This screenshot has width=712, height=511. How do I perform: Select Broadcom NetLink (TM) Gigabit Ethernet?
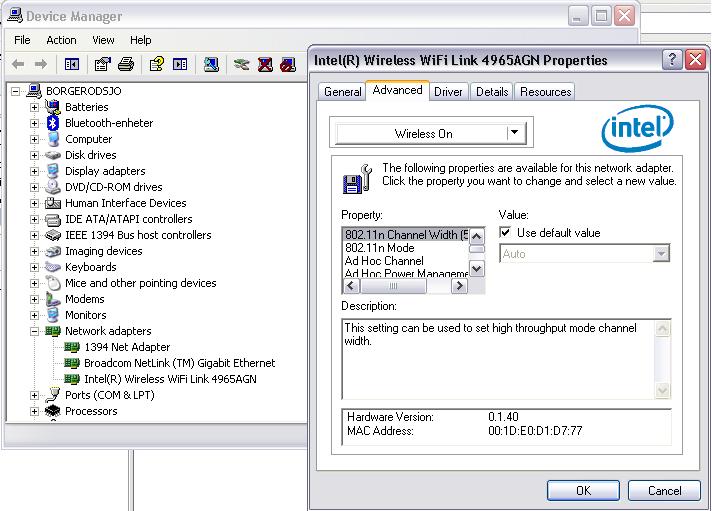point(179,363)
